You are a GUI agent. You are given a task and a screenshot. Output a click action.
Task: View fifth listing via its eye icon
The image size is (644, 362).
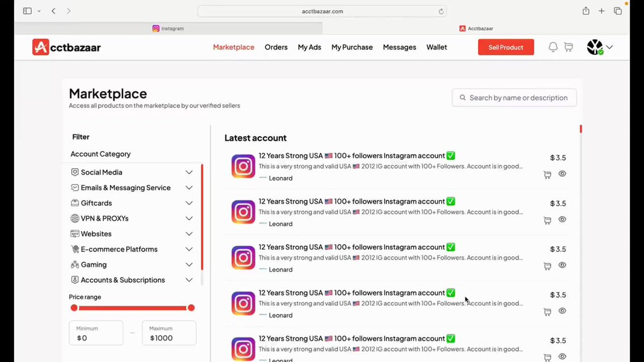coord(562,356)
